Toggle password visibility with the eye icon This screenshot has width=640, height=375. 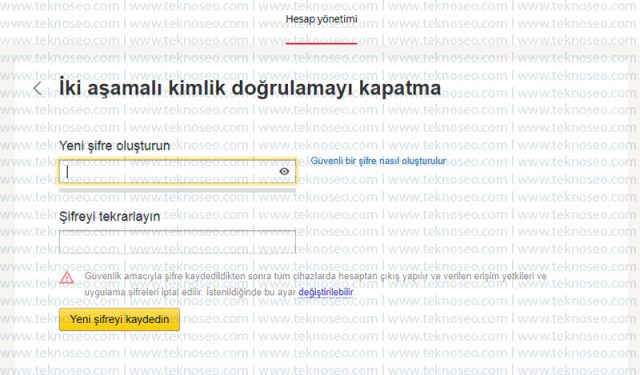click(x=284, y=171)
